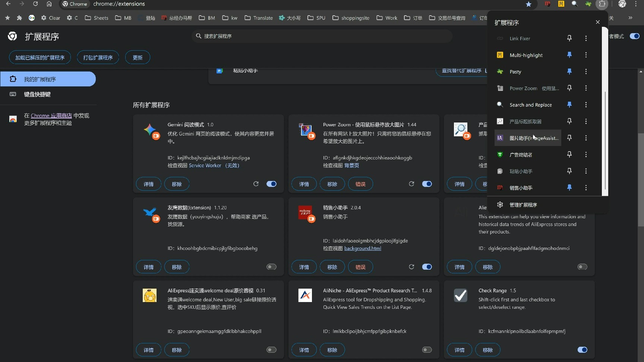Screen dimensions: 644x362
Task: Open more actions for Multi-highlight
Action: (x=586, y=55)
